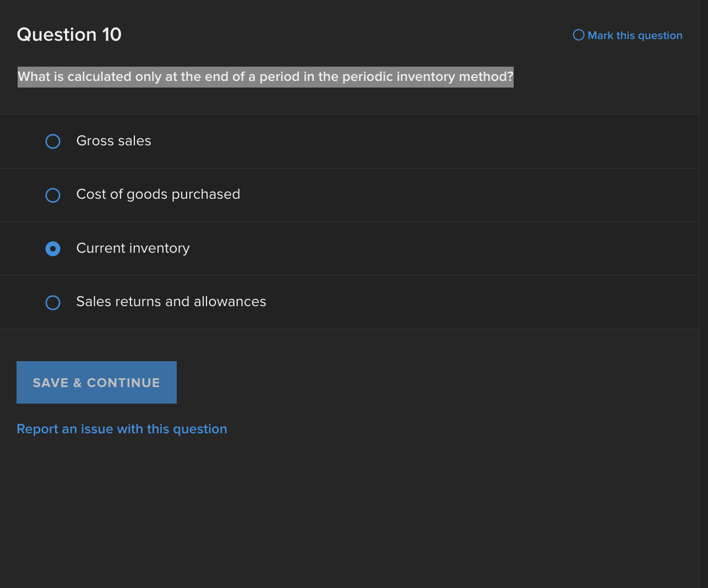Image resolution: width=708 pixels, height=588 pixels.
Task: Pick Sales returns and allowances radio button
Action: 53,303
